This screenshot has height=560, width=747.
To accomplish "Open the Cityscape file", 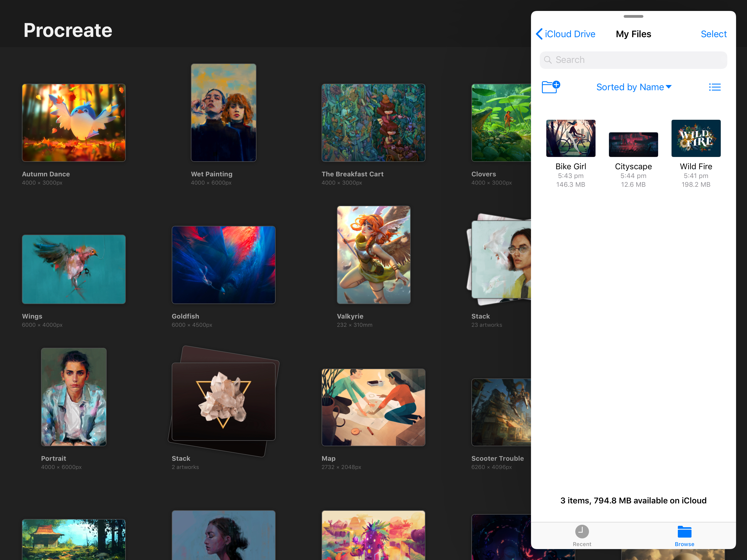I will (x=633, y=145).
